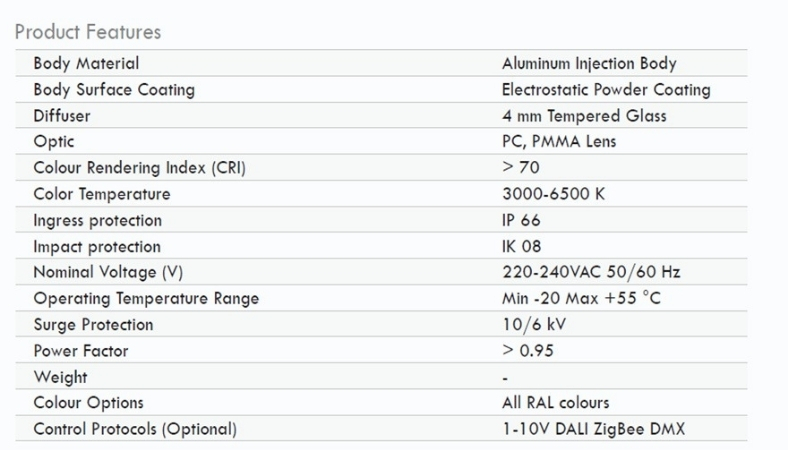Click the Aluminum Injection Body value

(x=589, y=63)
